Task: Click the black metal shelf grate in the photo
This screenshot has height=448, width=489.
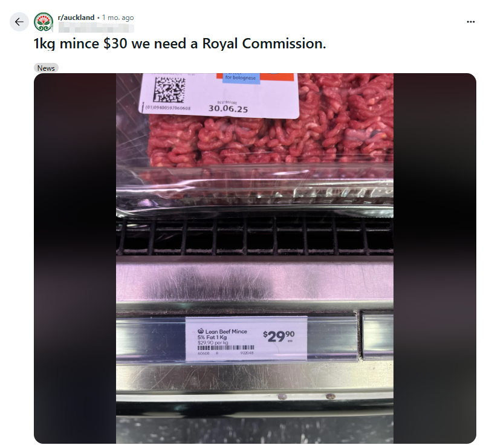Action: click(x=254, y=236)
